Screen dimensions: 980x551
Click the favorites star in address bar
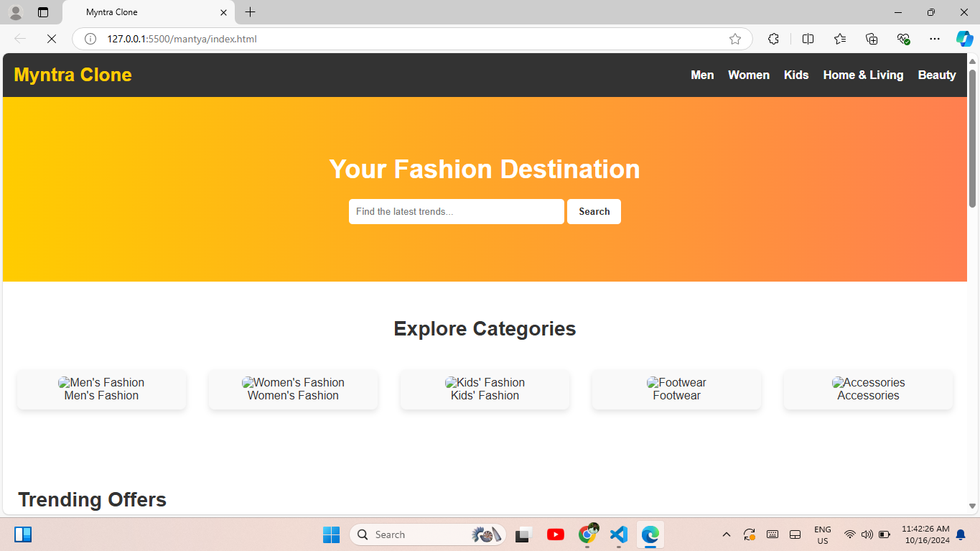pyautogui.click(x=734, y=39)
